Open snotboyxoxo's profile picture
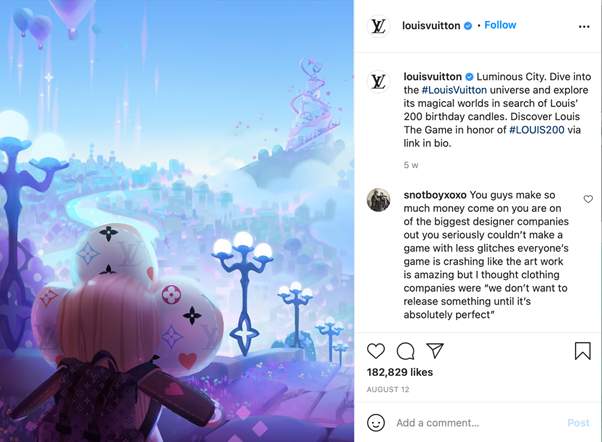602x442 pixels. [x=379, y=200]
